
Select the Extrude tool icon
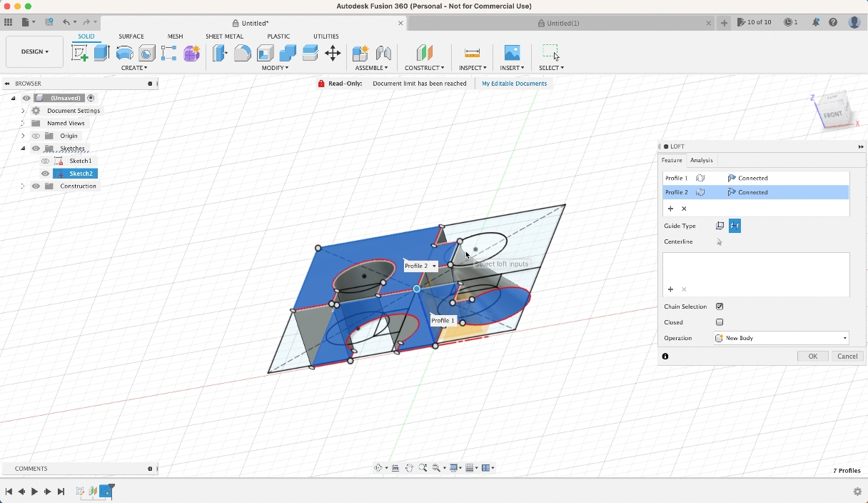(x=101, y=53)
